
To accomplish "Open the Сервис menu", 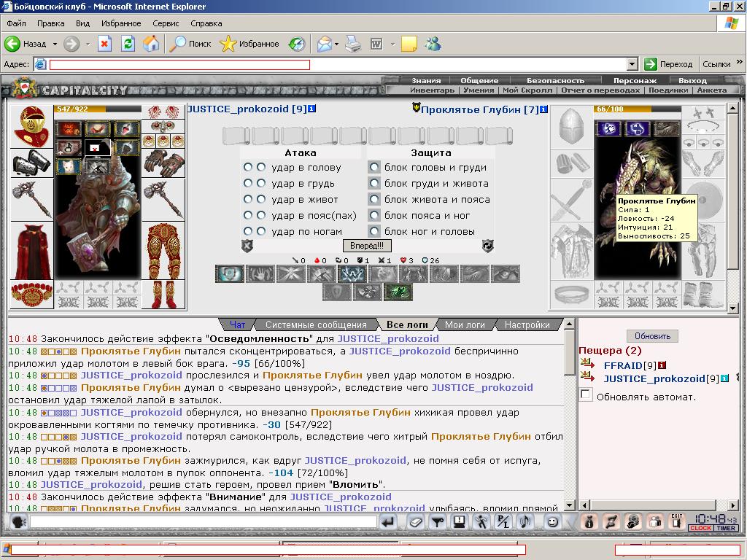I will point(166,23).
